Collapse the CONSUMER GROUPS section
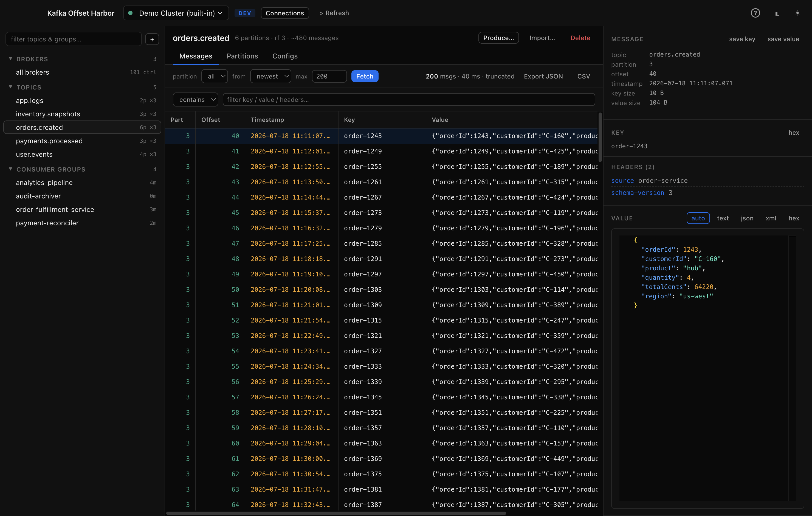 (x=10, y=169)
